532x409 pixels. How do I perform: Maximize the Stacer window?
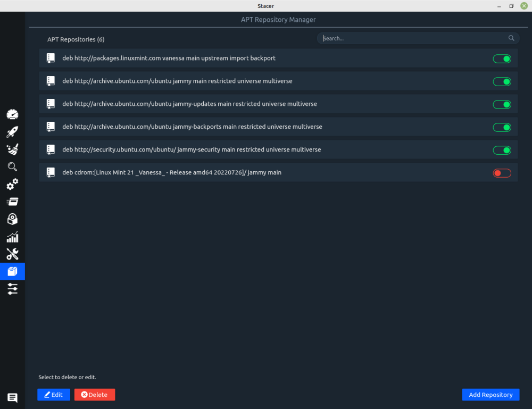pyautogui.click(x=512, y=6)
